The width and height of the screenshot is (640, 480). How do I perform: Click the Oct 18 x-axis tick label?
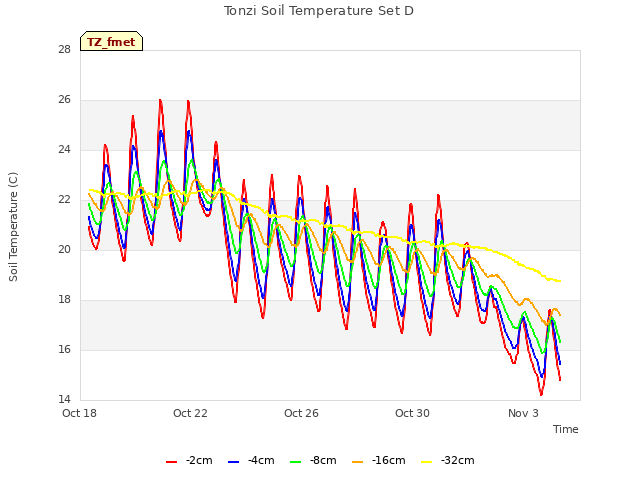(80, 413)
